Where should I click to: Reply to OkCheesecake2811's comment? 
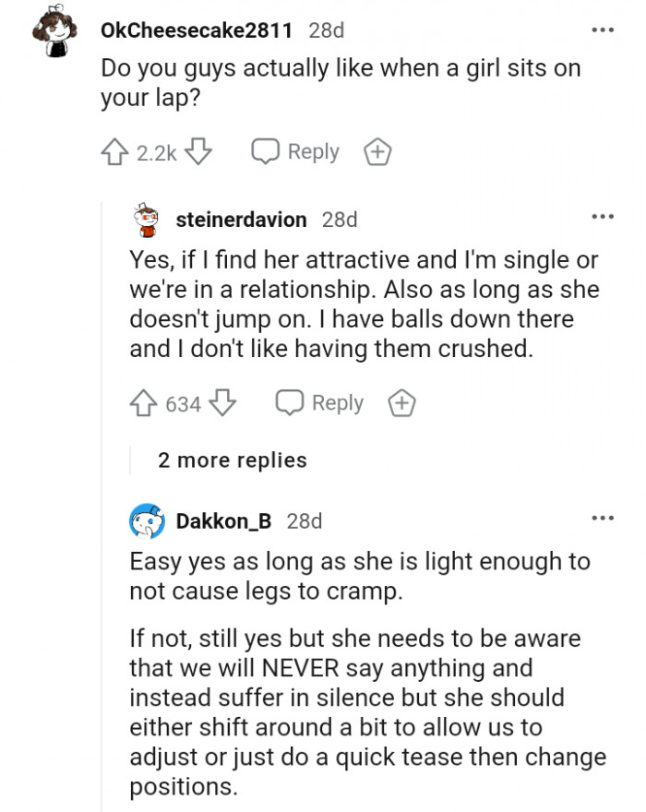pyautogui.click(x=296, y=152)
